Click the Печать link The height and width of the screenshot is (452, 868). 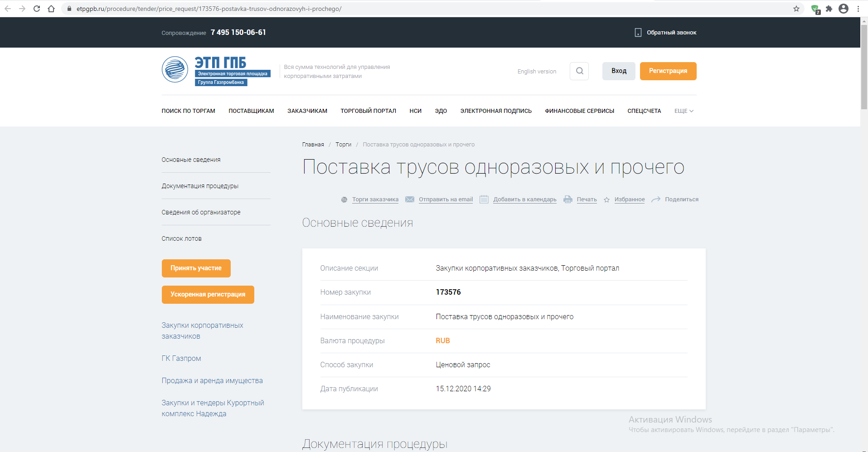587,199
